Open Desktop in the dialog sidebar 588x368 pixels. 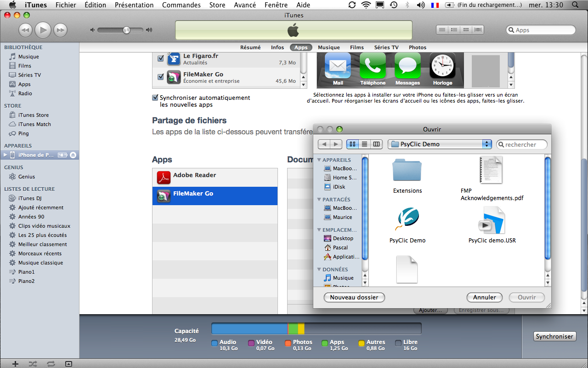339,238
